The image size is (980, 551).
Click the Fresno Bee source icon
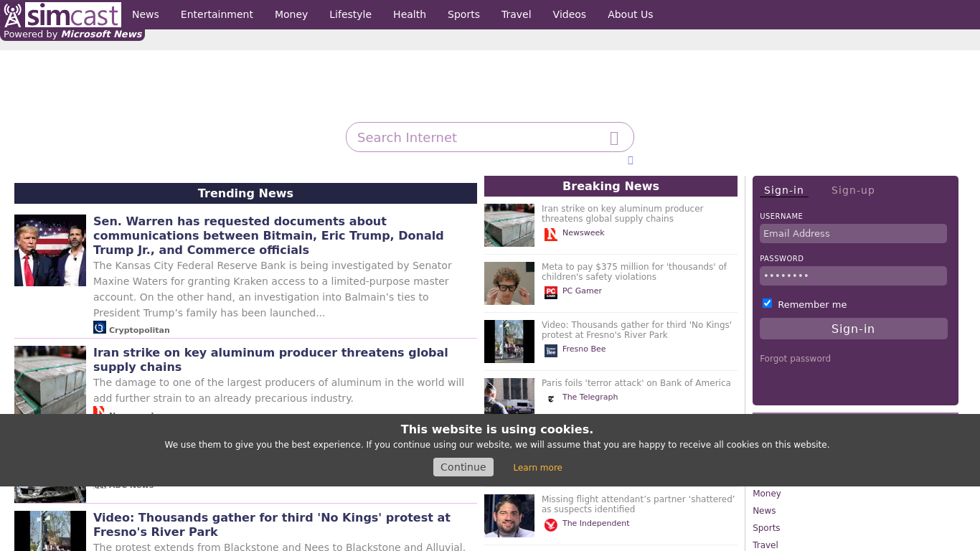(550, 350)
